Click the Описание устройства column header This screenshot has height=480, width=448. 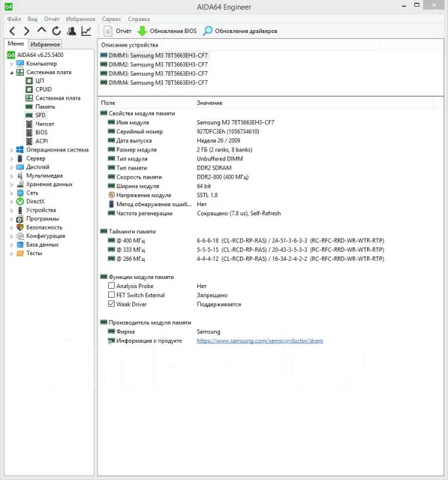click(239, 45)
